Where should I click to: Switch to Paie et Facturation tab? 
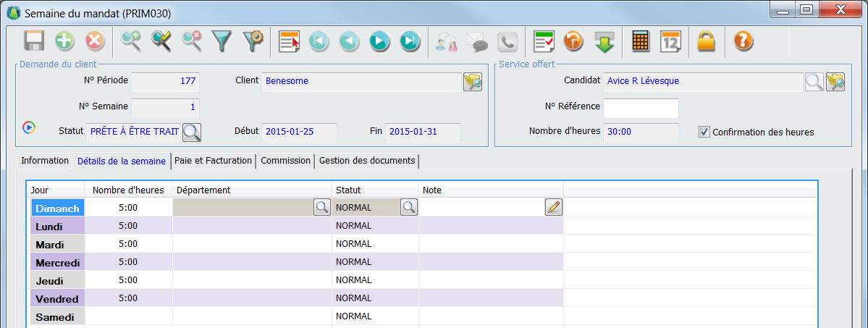tap(213, 161)
